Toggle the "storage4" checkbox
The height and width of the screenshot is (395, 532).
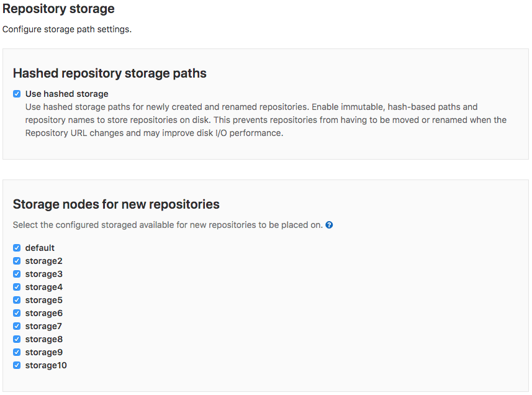click(x=17, y=287)
